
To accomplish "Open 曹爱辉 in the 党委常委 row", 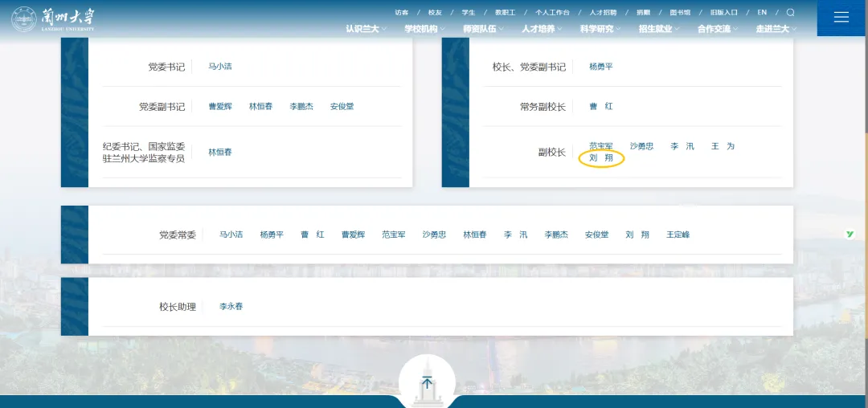I will click(353, 235).
